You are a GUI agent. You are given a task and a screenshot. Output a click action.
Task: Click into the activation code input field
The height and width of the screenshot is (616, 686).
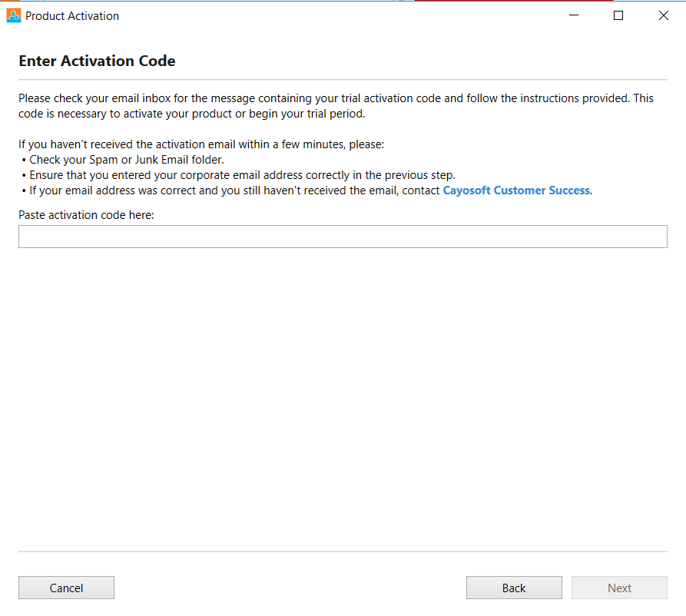pyautogui.click(x=343, y=237)
